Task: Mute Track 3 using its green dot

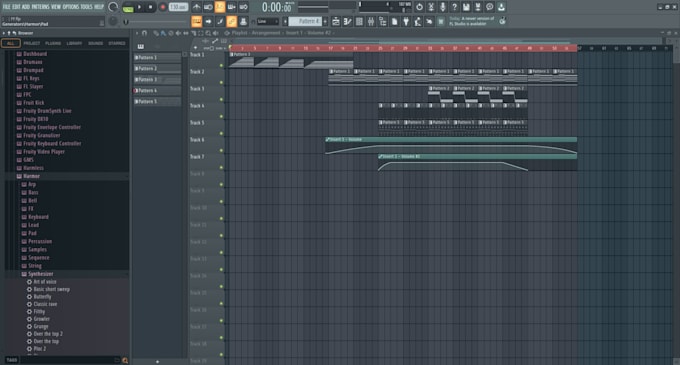Action: pyautogui.click(x=221, y=100)
